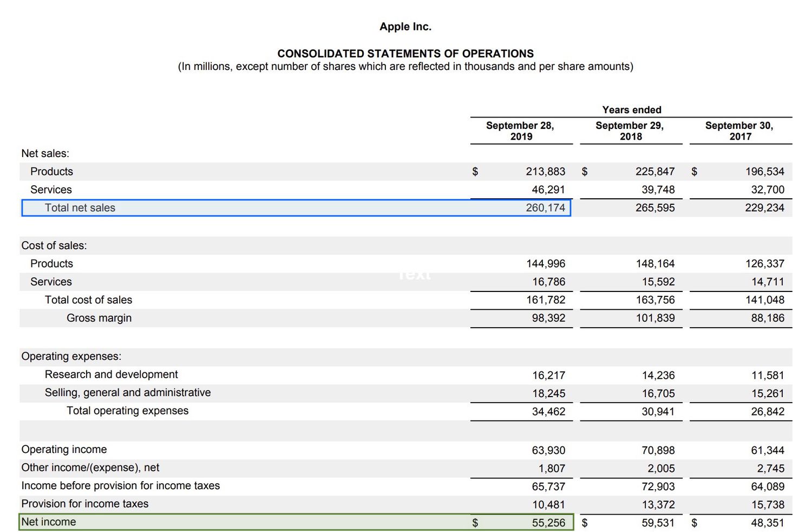Click the 2017 operating income 61,344
Screen dimensions: 812x532
(768, 451)
